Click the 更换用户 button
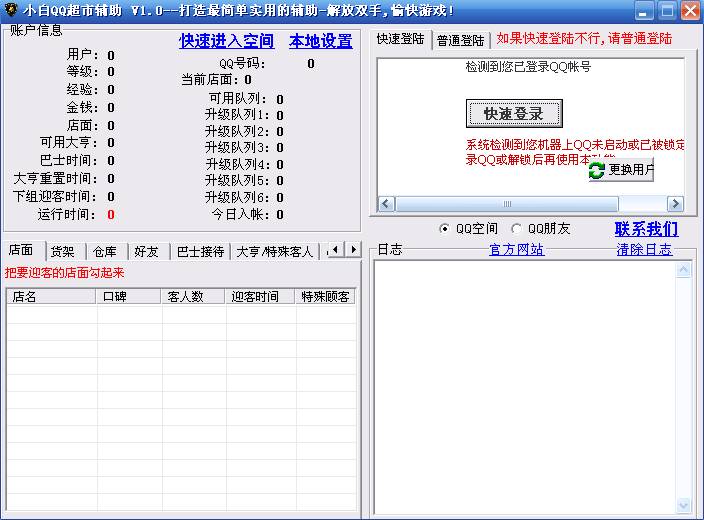 point(621,170)
